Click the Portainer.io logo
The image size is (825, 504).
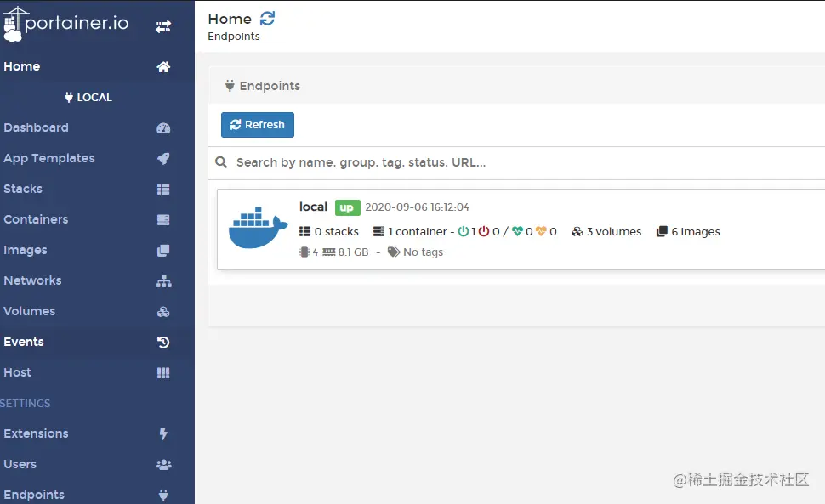[x=65, y=24]
